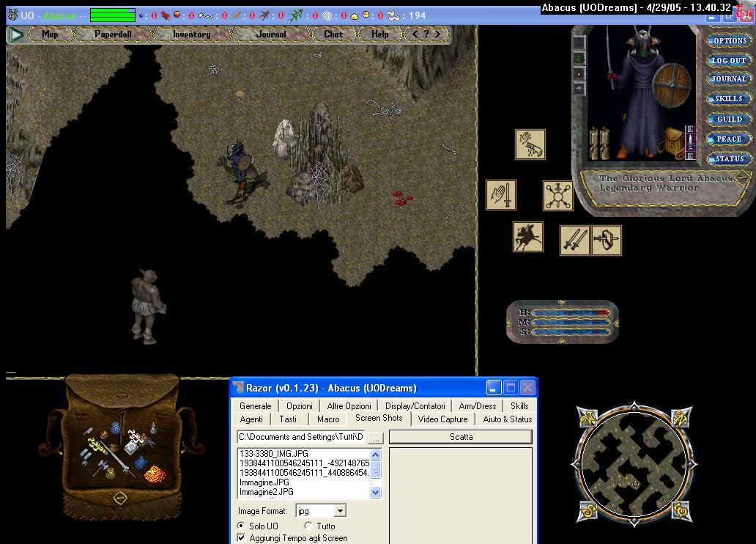Click the < ? > menu bar button

426,34
